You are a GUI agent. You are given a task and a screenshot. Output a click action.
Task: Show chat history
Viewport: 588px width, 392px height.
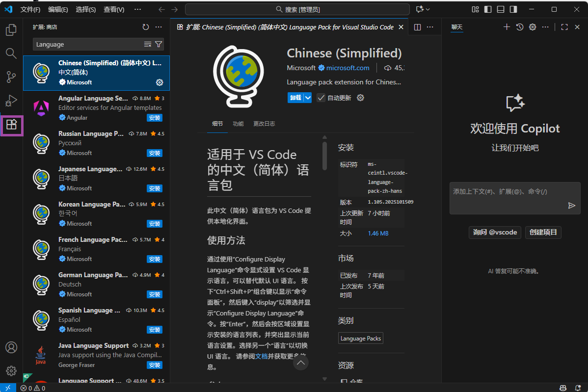click(x=519, y=27)
